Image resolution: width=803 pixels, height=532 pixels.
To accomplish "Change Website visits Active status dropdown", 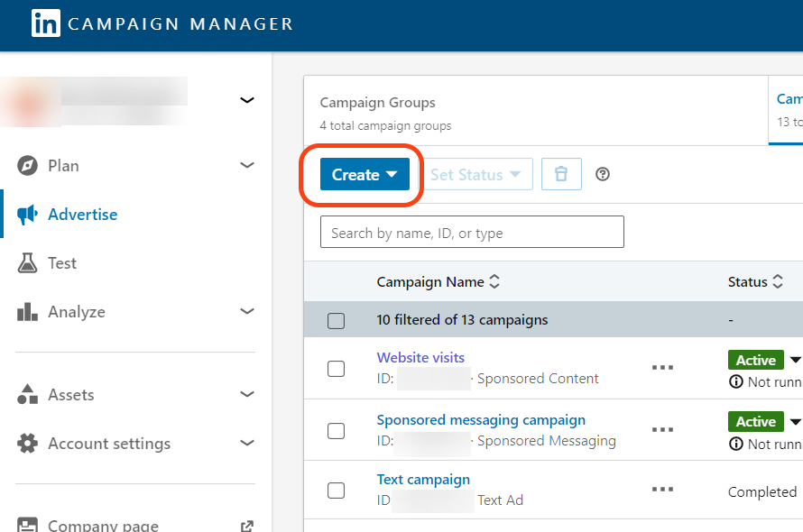I will click(x=794, y=360).
